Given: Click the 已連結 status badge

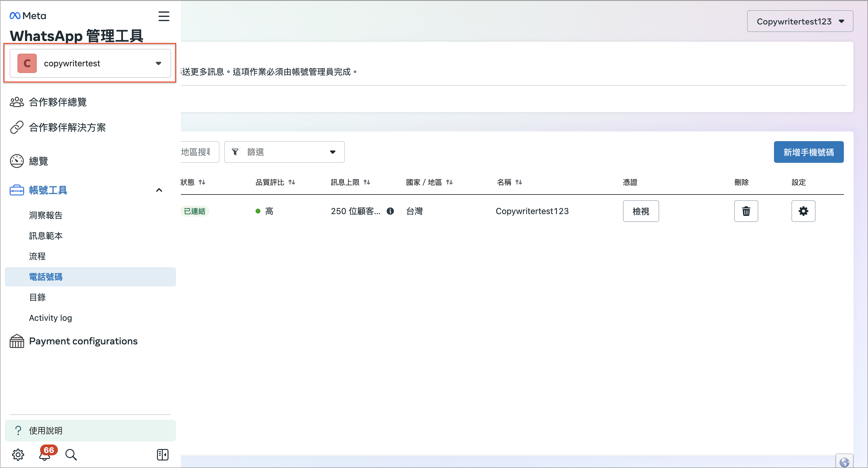Looking at the screenshot, I should coord(195,211).
